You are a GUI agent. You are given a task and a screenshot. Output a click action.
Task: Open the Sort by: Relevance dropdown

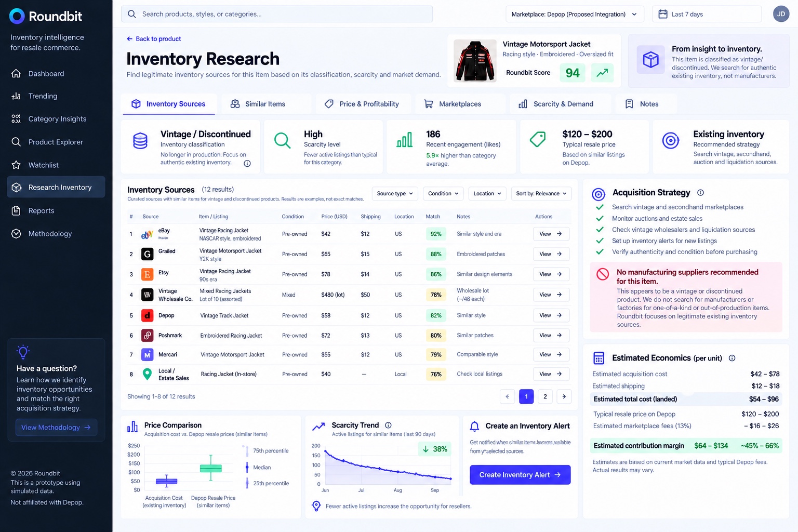(541, 193)
